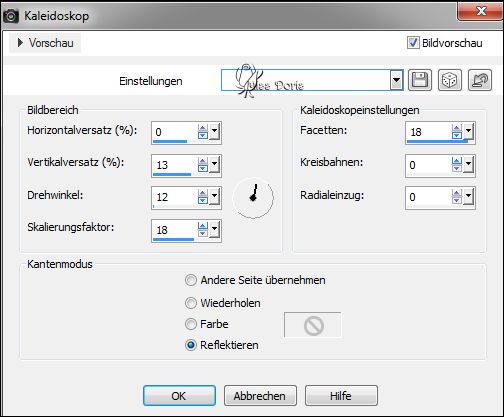Screen dimensions: 504x417
Task: Click the reset to default icon
Action: [480, 80]
